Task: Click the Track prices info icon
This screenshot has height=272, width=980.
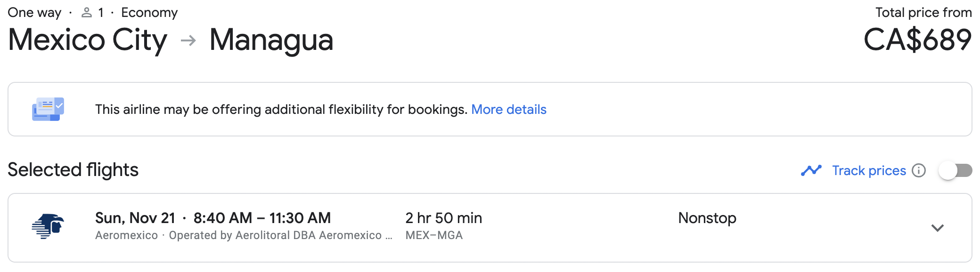Action: [918, 170]
